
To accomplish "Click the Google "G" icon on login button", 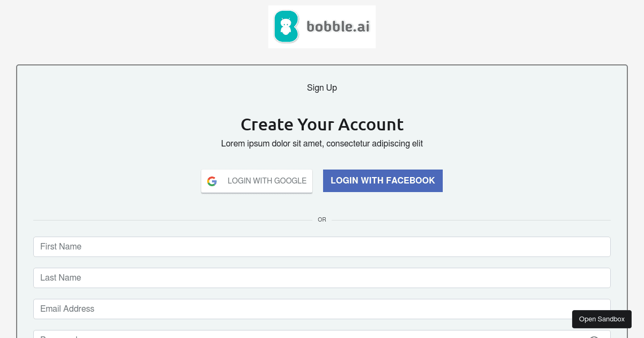I will click(x=212, y=181).
